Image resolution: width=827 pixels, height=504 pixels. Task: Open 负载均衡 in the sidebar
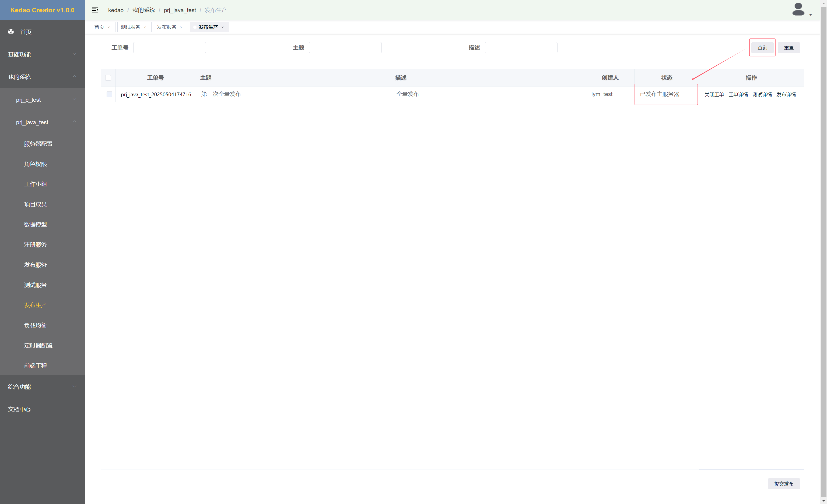(35, 325)
